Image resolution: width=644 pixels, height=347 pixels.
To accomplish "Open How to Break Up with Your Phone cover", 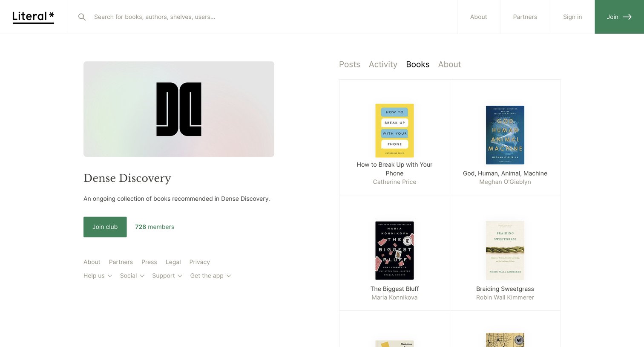I will [394, 131].
